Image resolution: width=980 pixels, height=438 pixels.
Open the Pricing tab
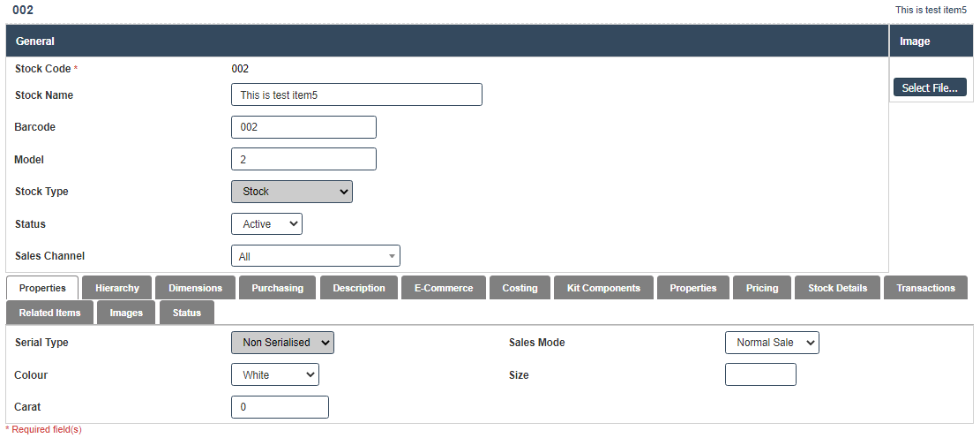coord(761,288)
